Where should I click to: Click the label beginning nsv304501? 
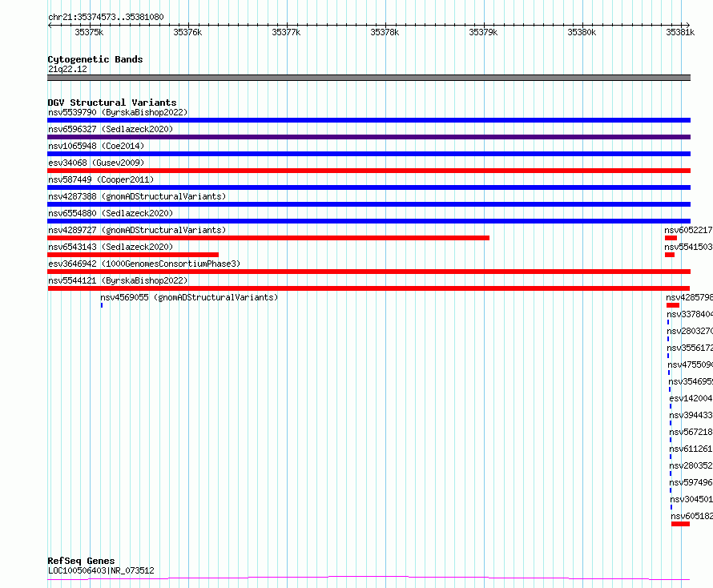pyautogui.click(x=691, y=499)
